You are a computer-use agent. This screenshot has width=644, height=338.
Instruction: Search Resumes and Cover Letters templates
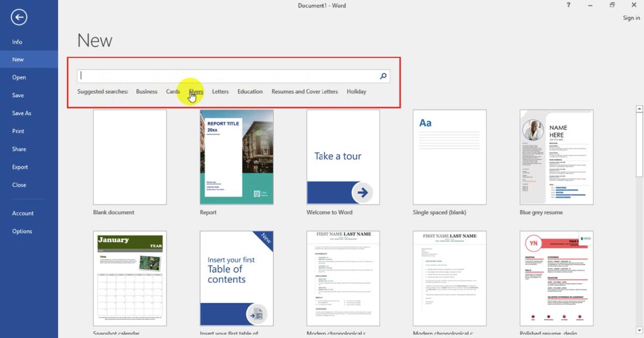tap(305, 92)
